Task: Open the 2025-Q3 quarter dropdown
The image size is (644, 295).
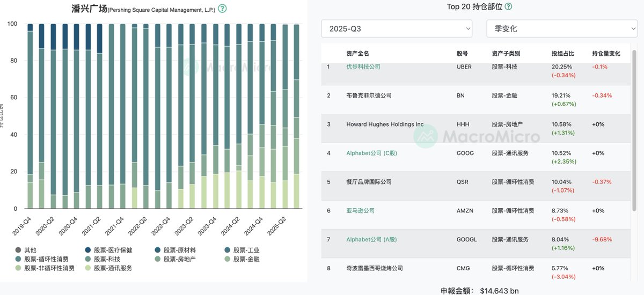Action: (x=397, y=28)
